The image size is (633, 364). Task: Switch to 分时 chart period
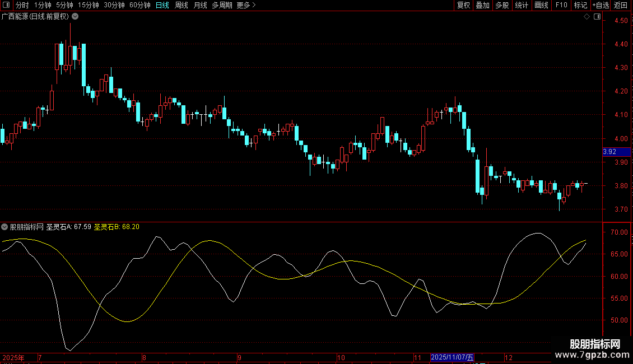22,5
